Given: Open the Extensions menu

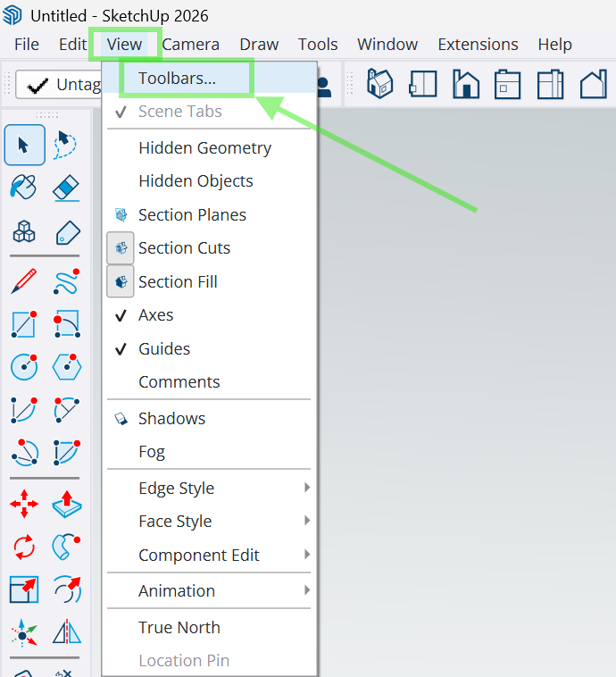Looking at the screenshot, I should [x=478, y=45].
